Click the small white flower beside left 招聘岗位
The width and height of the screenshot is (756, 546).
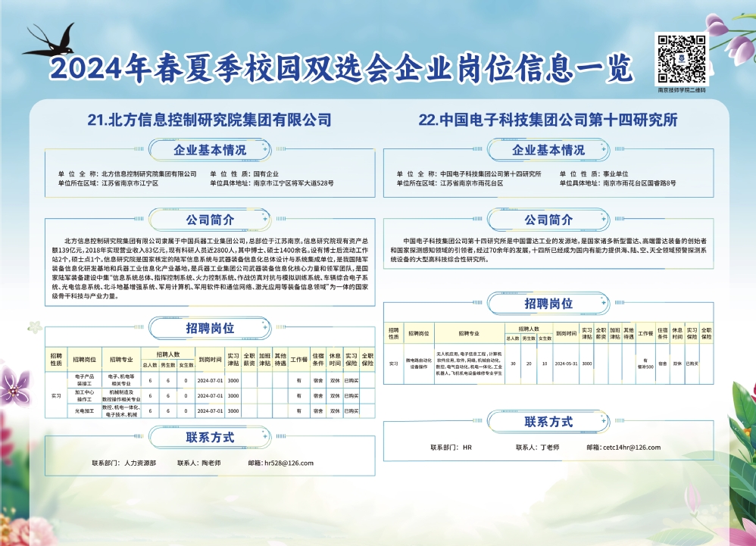click(34, 327)
